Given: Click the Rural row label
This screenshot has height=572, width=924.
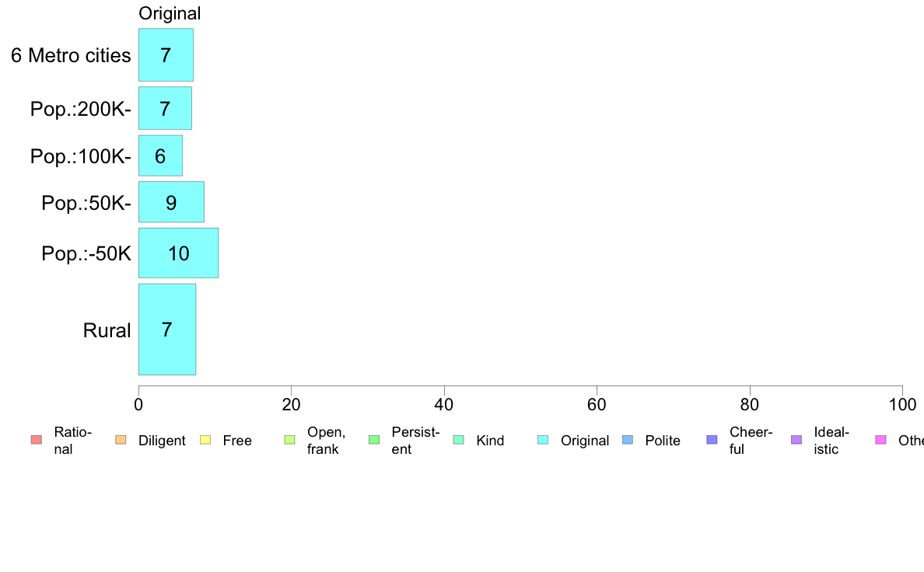Looking at the screenshot, I should pos(107,330).
